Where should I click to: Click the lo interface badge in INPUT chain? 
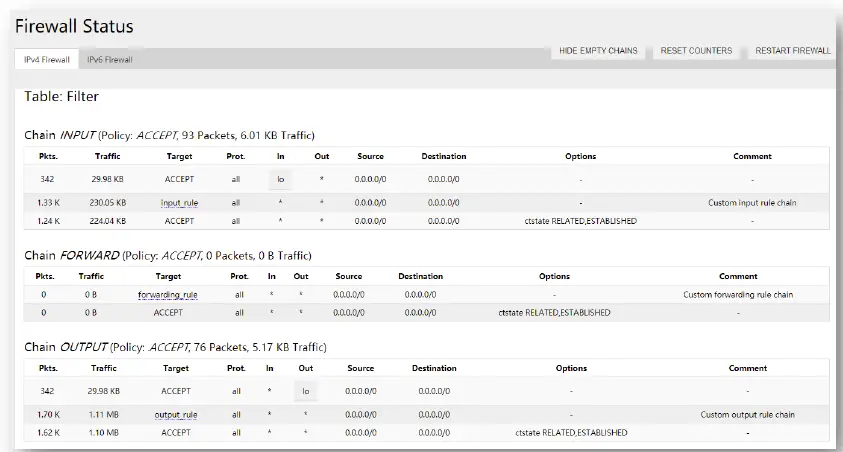click(281, 180)
